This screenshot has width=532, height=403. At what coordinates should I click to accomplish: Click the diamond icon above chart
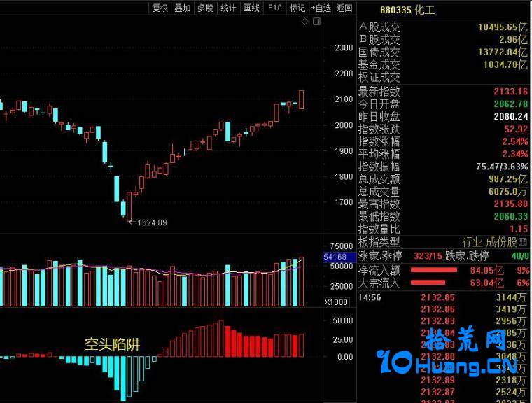(x=304, y=22)
